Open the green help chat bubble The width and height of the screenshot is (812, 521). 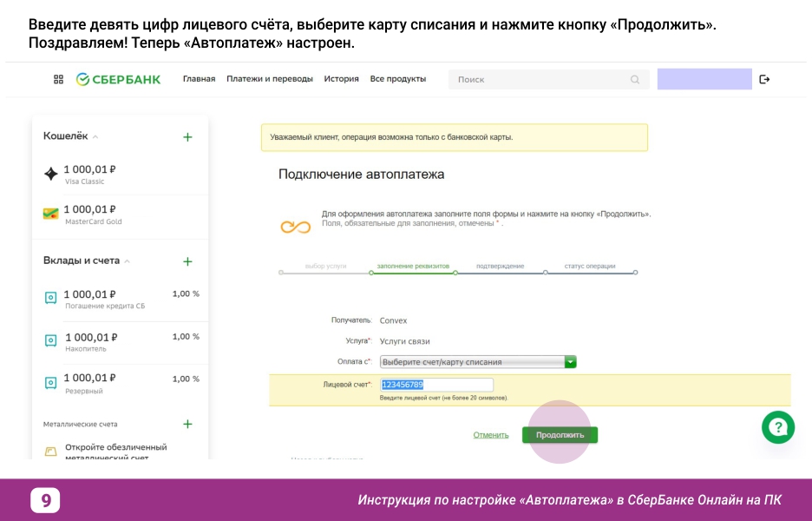778,427
